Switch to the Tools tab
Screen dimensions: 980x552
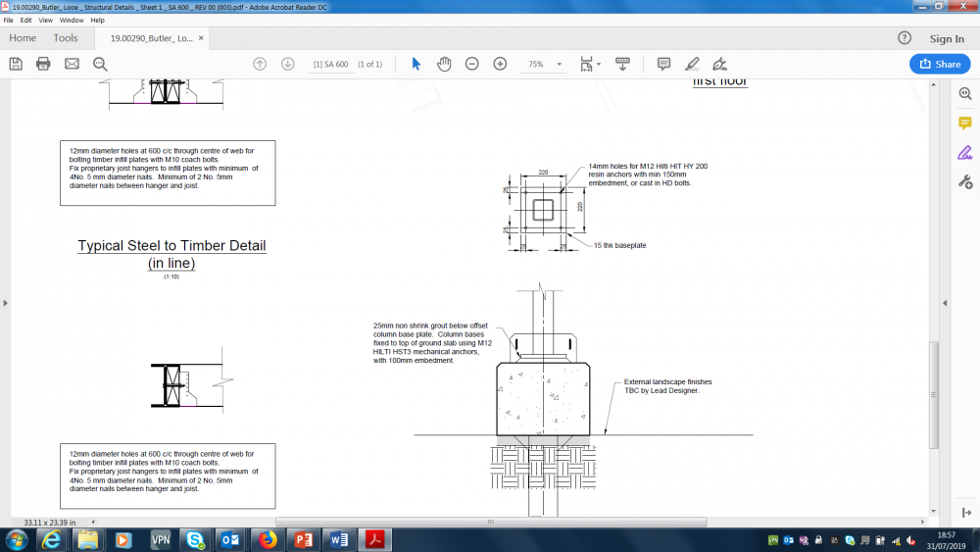coord(66,38)
